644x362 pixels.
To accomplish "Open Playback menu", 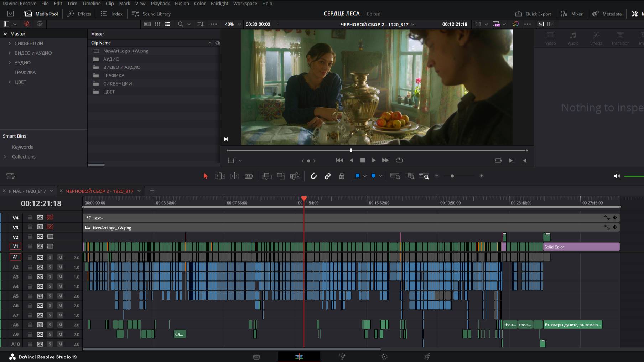I will [160, 4].
